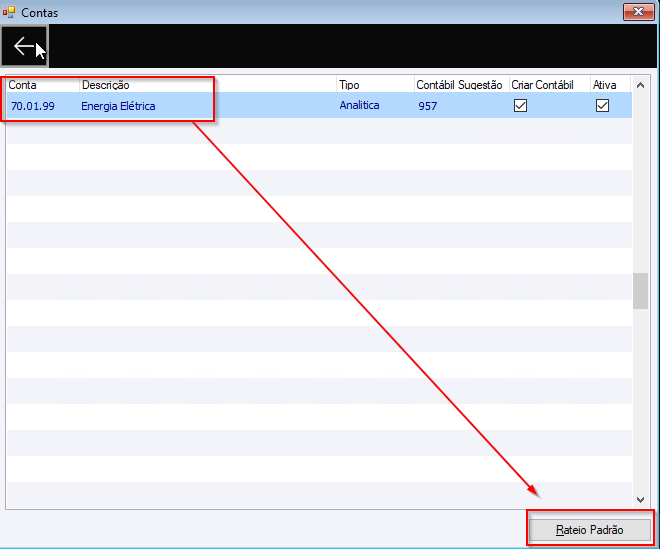Screen dimensions: 660x549
Task: Click scrollbar down arrow
Action: coord(641,500)
